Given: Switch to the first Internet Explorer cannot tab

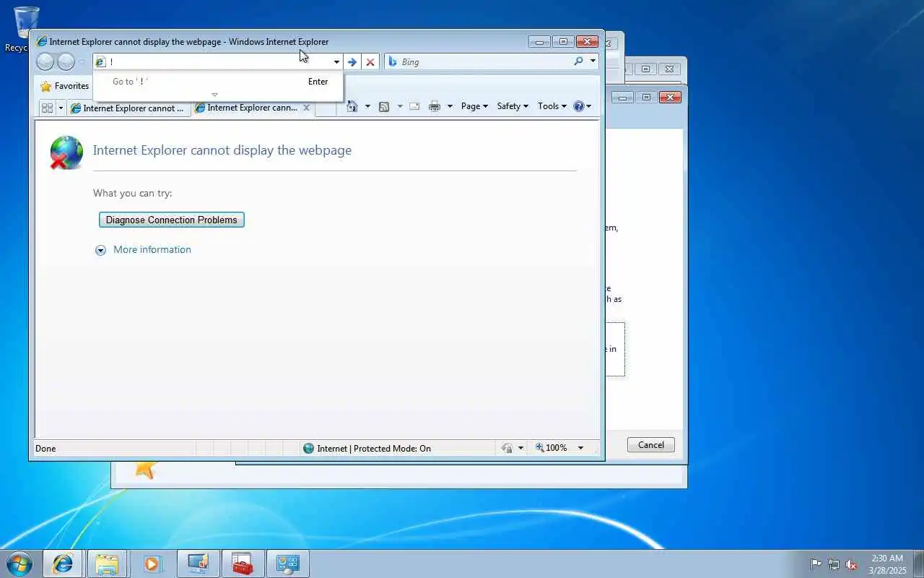Looking at the screenshot, I should pos(128,108).
